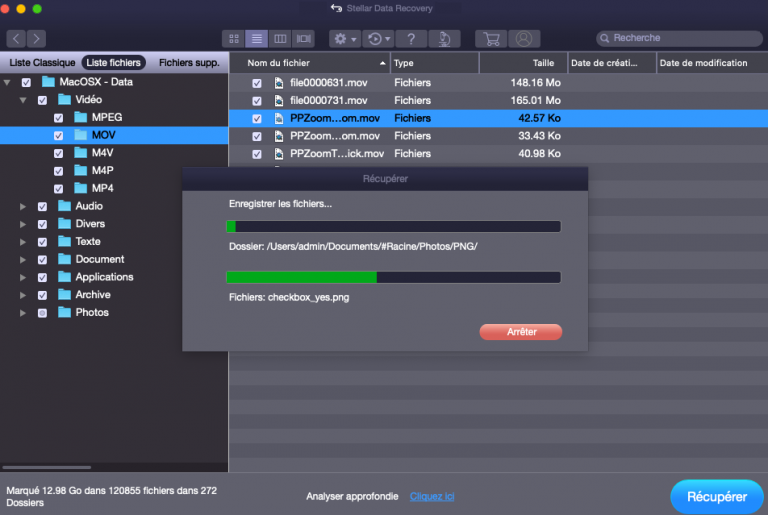Open the help question mark icon
768x515 pixels.
tap(411, 39)
